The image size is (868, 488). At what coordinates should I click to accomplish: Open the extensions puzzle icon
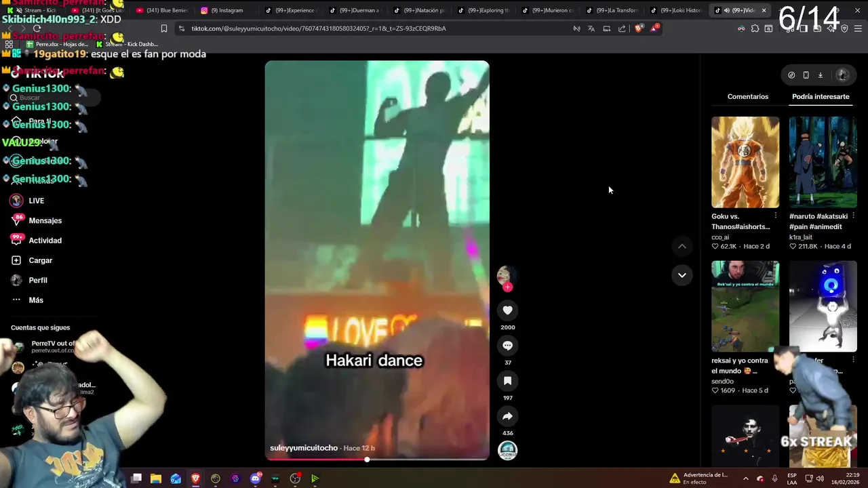click(755, 28)
